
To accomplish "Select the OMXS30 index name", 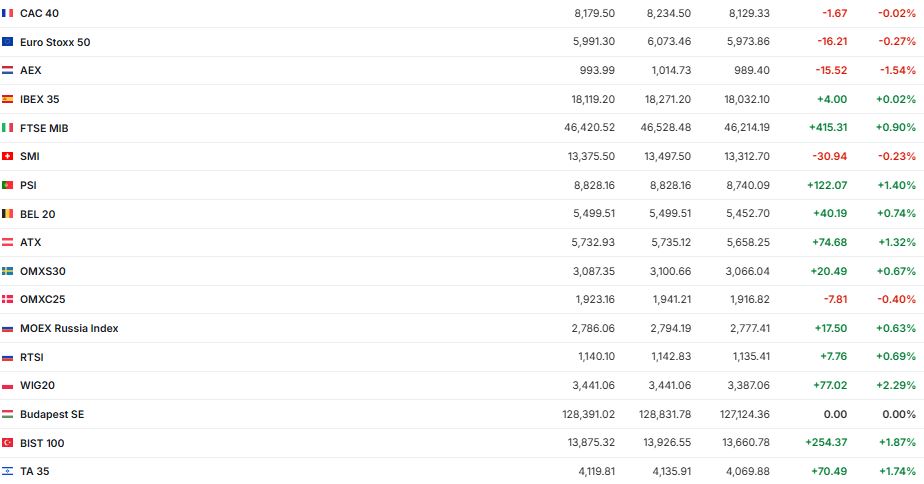I will click(x=43, y=271).
